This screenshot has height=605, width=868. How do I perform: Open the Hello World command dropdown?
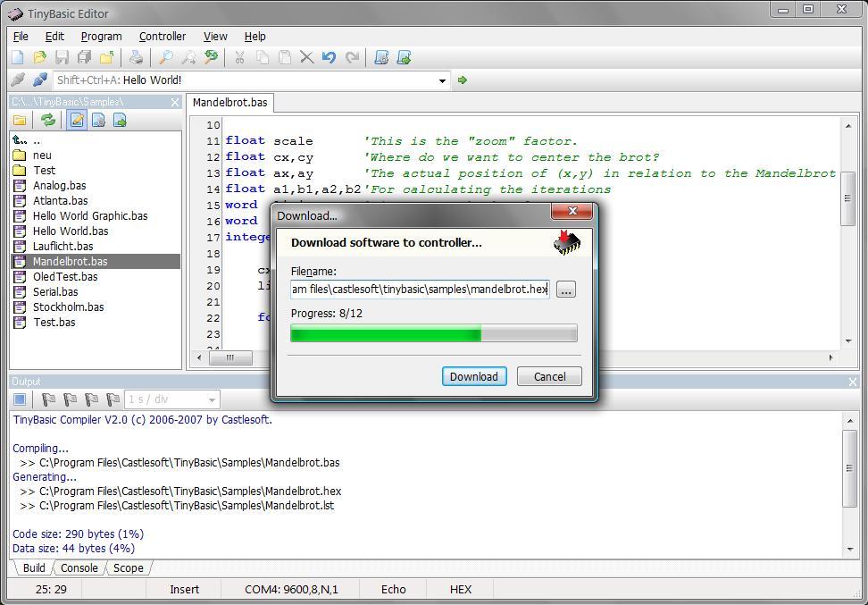click(442, 80)
